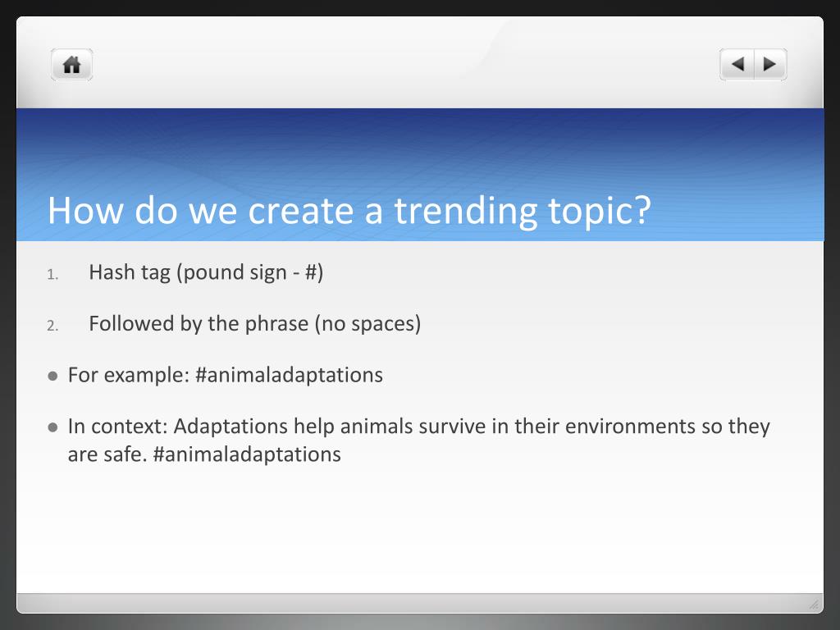The image size is (840, 630).
Task: Advance to next slide with right arrow
Action: 770,65
